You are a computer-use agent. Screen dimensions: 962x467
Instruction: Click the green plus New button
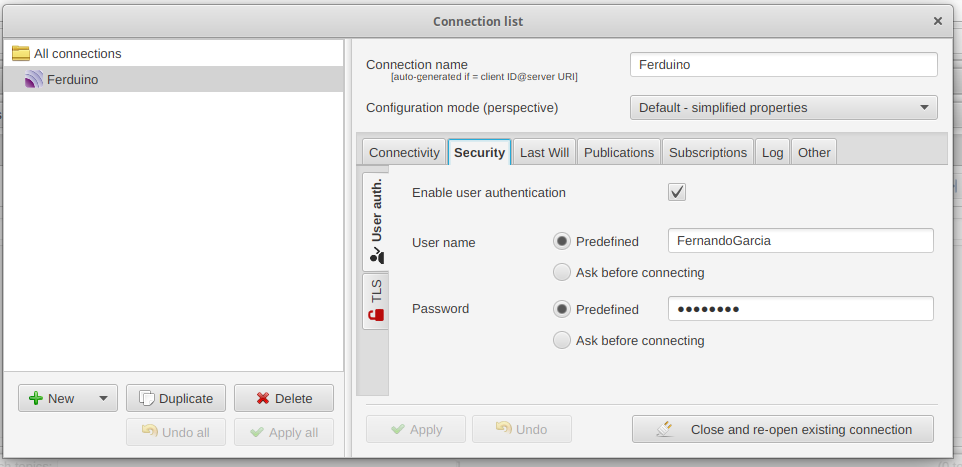(x=52, y=398)
